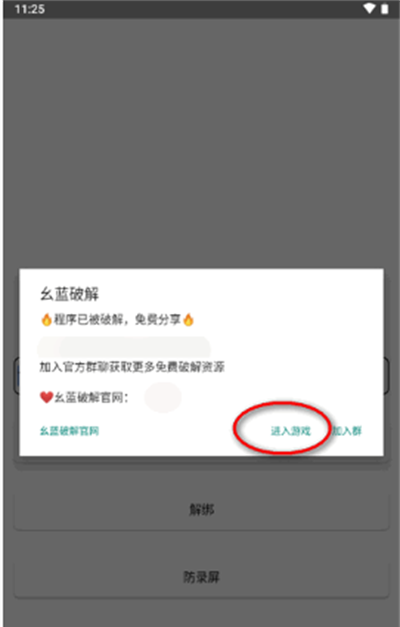
Task: Tap the red circle highlighting 进入游戏
Action: click(282, 428)
